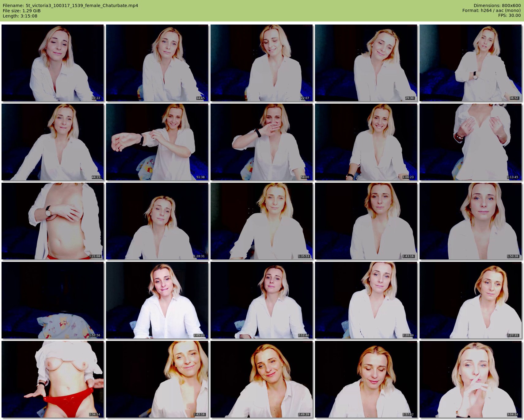Click the thumbnail marked 1:50:38
The width and height of the screenshot is (524, 420).
(x=471, y=221)
